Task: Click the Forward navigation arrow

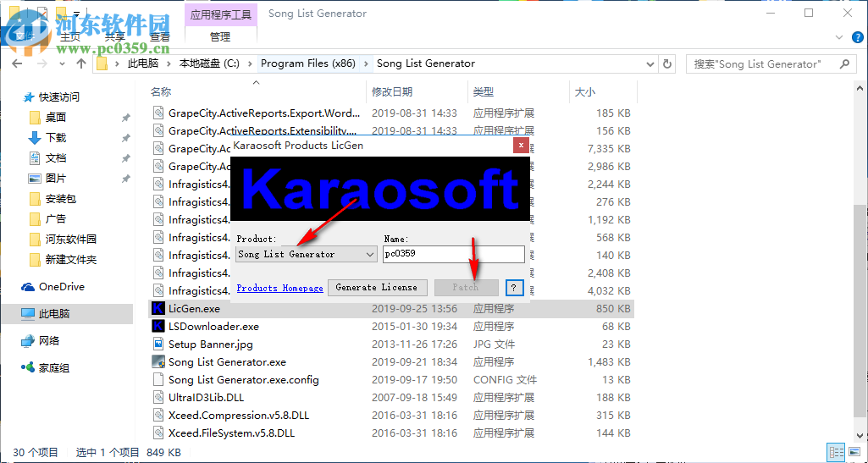Action: [42, 63]
